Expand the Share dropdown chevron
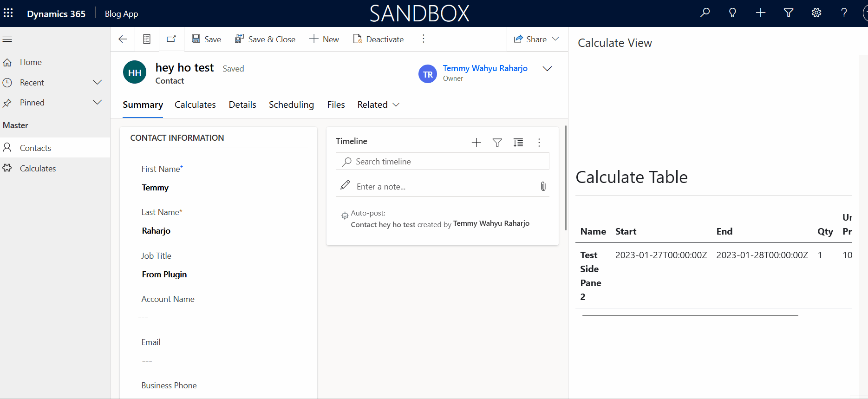 tap(556, 39)
